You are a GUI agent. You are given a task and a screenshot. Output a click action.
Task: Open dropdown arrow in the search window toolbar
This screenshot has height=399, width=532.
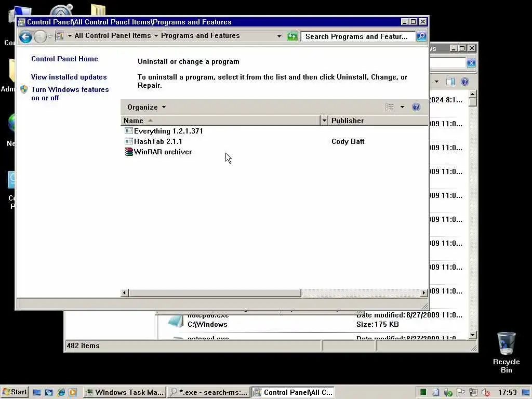pos(436,82)
